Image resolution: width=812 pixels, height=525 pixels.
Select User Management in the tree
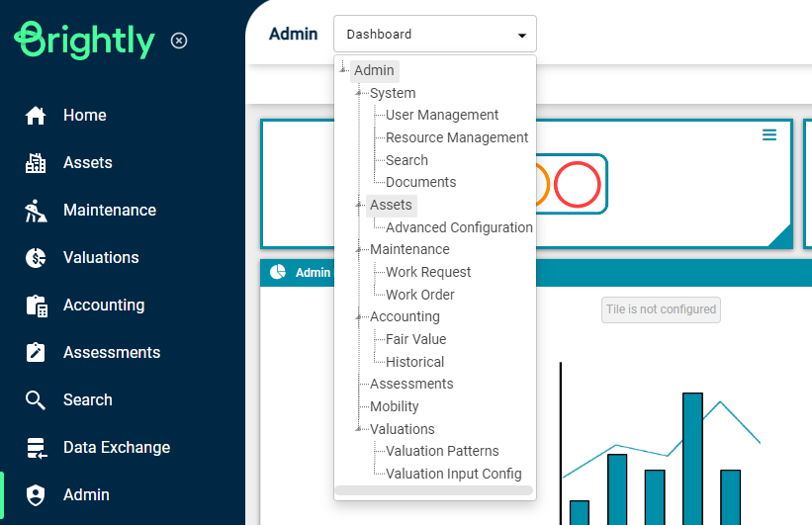442,115
